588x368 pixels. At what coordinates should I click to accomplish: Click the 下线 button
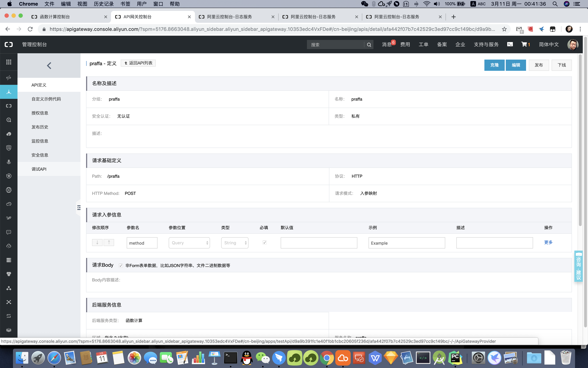(562, 65)
